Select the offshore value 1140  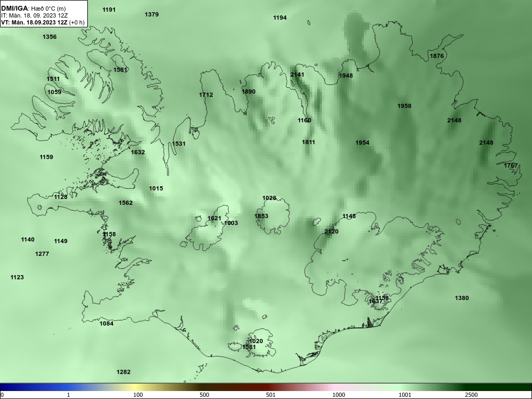click(x=28, y=240)
